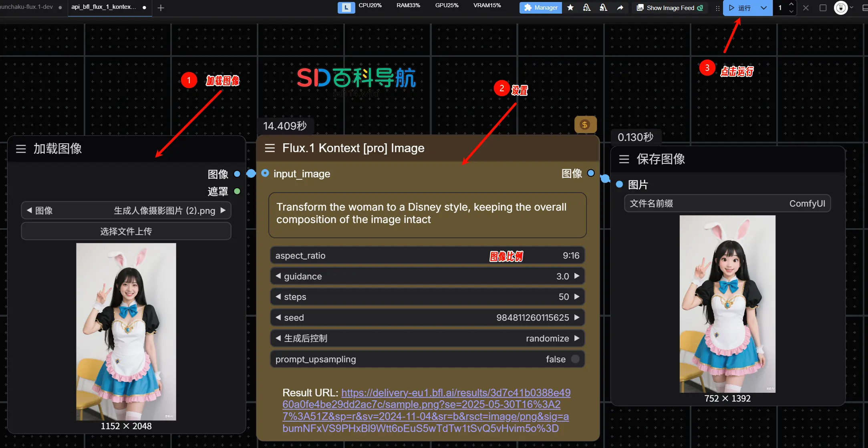Open 生成后控制 randomize option
The image size is (868, 448).
tap(427, 338)
